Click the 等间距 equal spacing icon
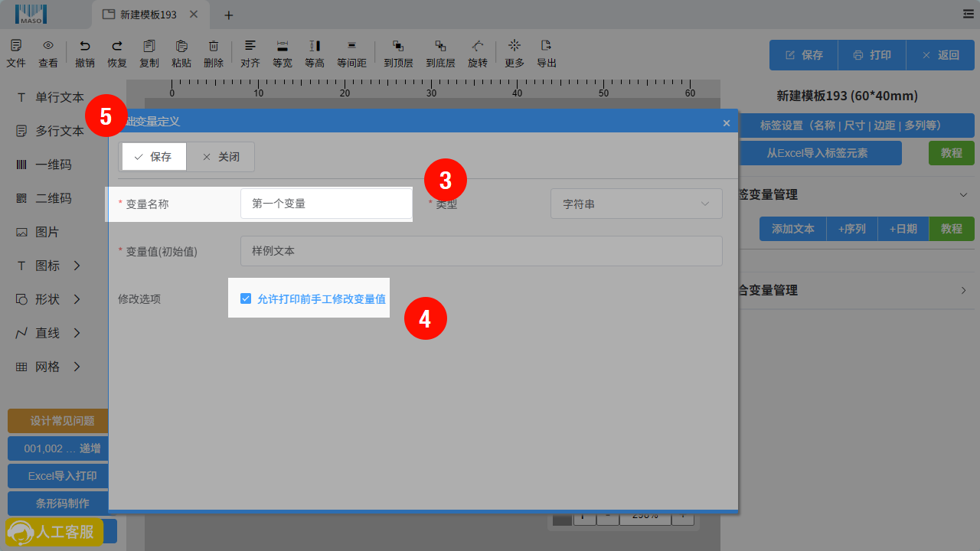Screen dimensions: 980x551 [351, 46]
